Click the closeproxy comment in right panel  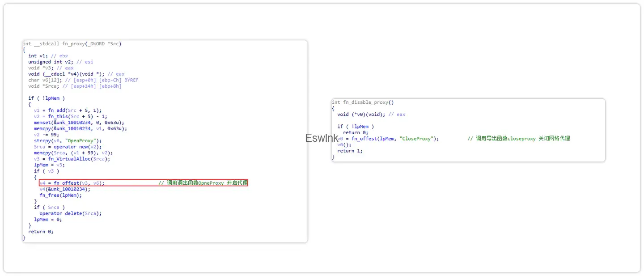point(519,139)
